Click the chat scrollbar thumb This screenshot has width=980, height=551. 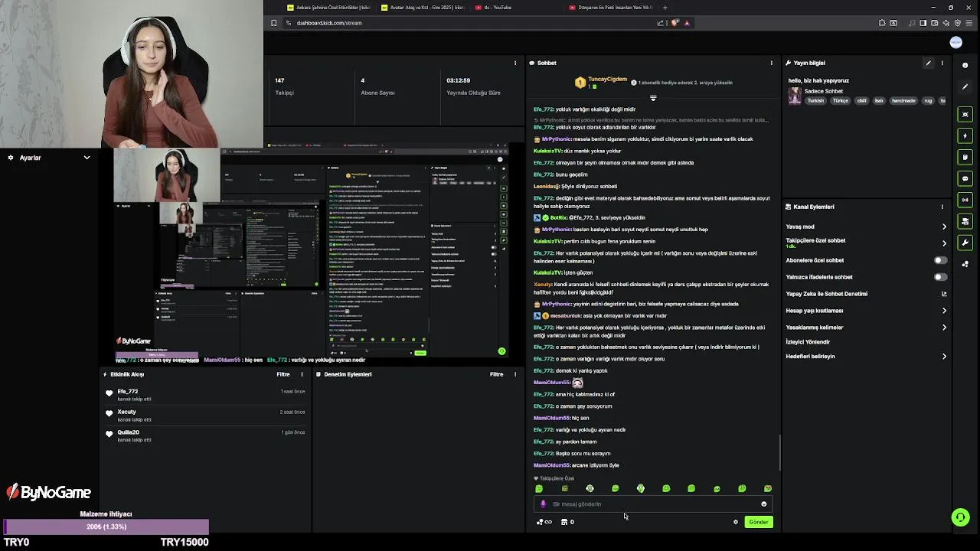click(780, 453)
